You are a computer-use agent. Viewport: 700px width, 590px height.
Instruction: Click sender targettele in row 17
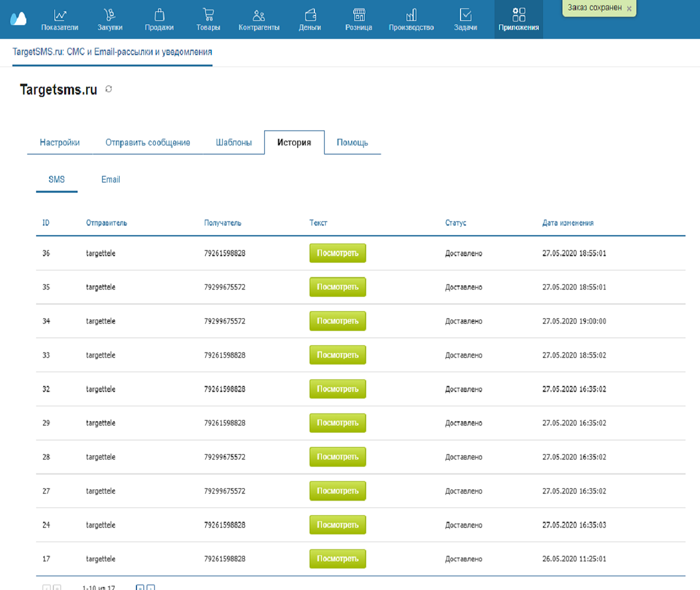tap(101, 559)
